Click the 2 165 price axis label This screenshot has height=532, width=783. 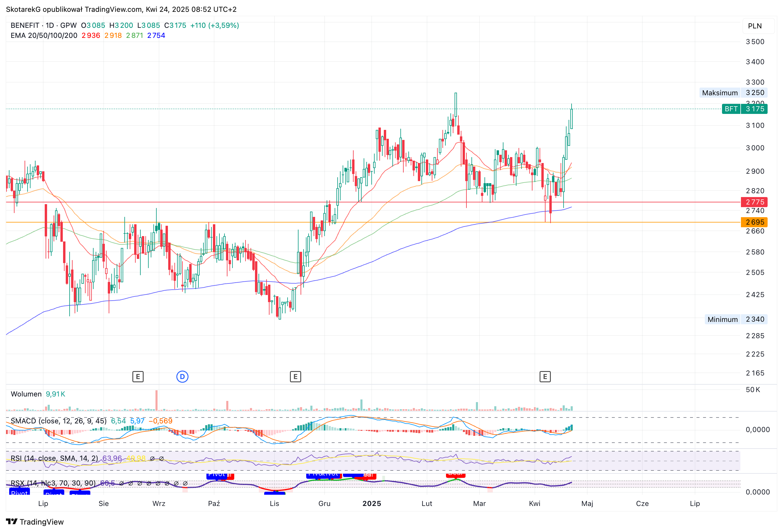[755, 373]
